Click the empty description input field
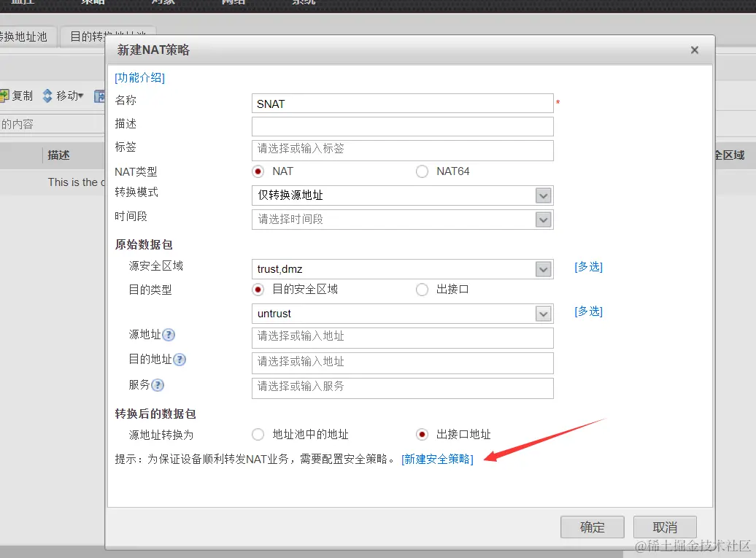The image size is (756, 558). (x=402, y=127)
